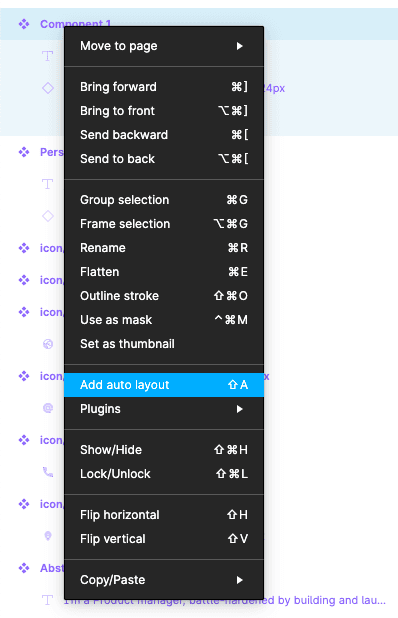Choose Set as thumbnail
The height and width of the screenshot is (618, 398).
[164, 344]
